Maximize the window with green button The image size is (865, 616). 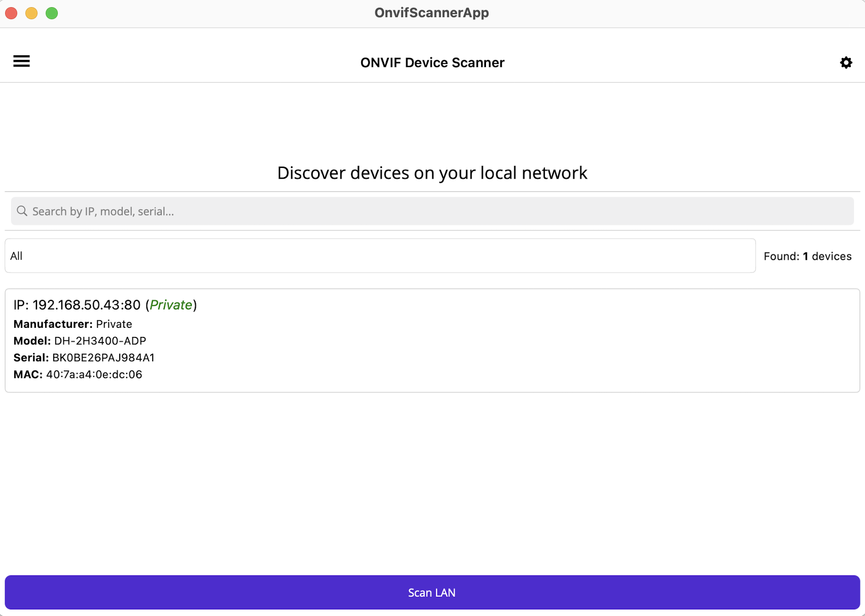pyautogui.click(x=52, y=13)
